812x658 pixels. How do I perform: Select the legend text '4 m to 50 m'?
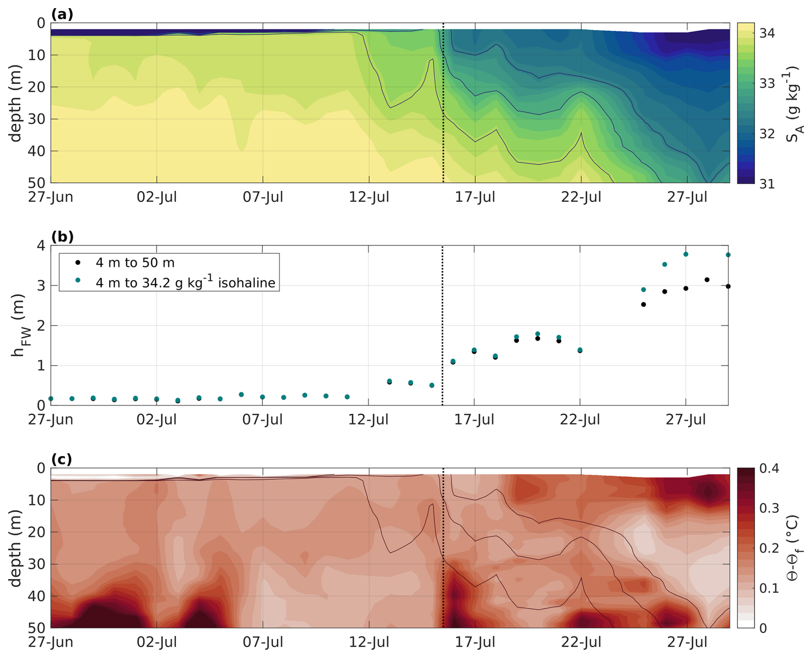pyautogui.click(x=135, y=263)
